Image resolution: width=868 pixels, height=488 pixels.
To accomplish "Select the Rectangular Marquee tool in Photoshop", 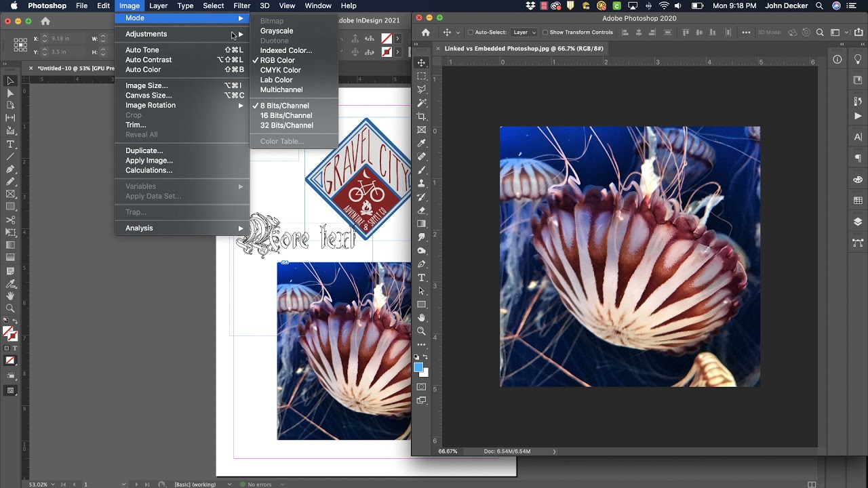I will (x=421, y=76).
